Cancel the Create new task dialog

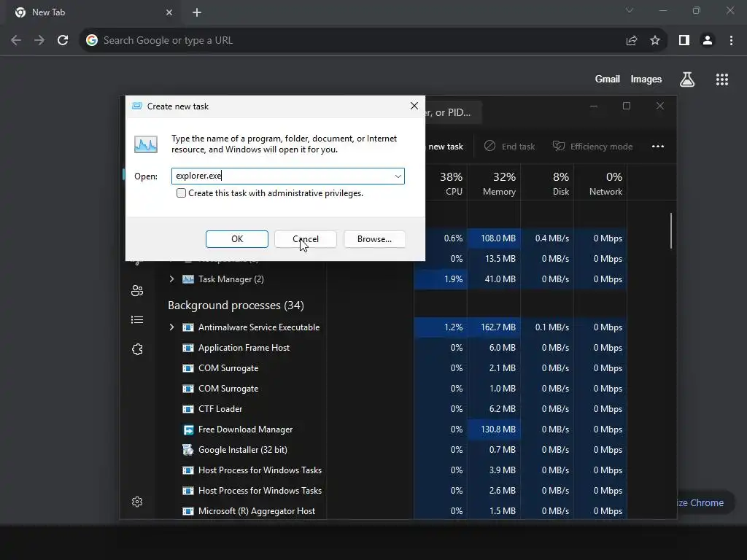coord(306,239)
